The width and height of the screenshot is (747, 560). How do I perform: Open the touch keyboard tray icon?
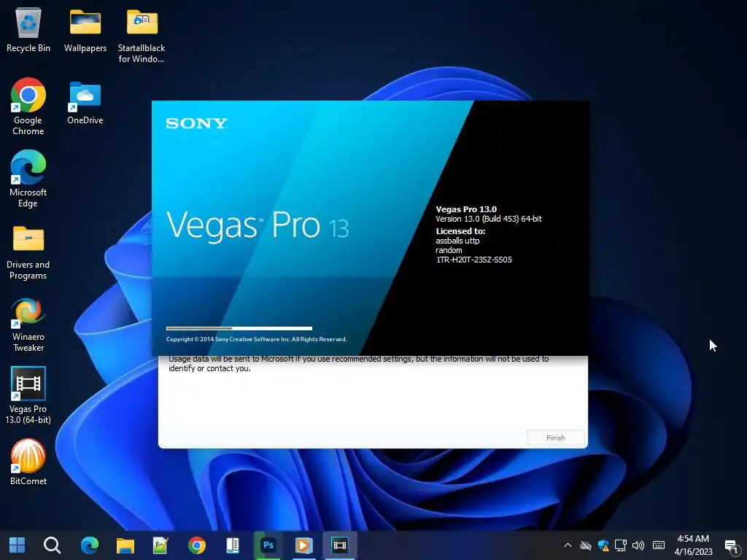pyautogui.click(x=659, y=545)
